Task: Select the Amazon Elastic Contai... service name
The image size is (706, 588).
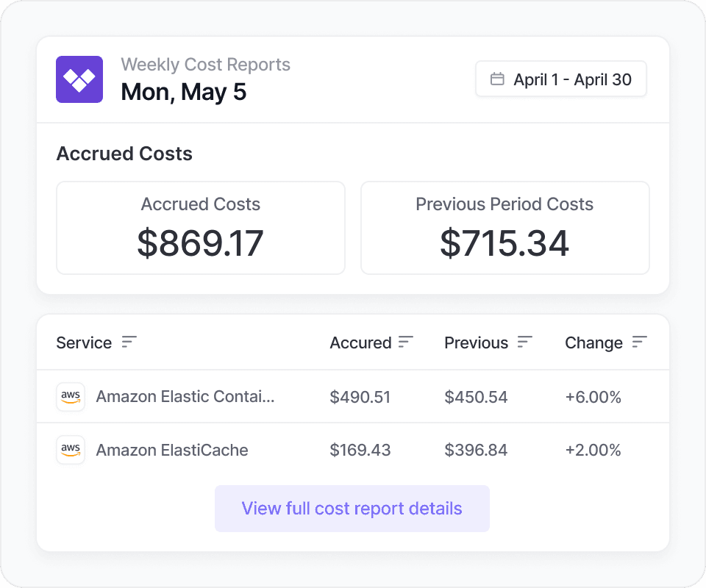Action: click(185, 397)
